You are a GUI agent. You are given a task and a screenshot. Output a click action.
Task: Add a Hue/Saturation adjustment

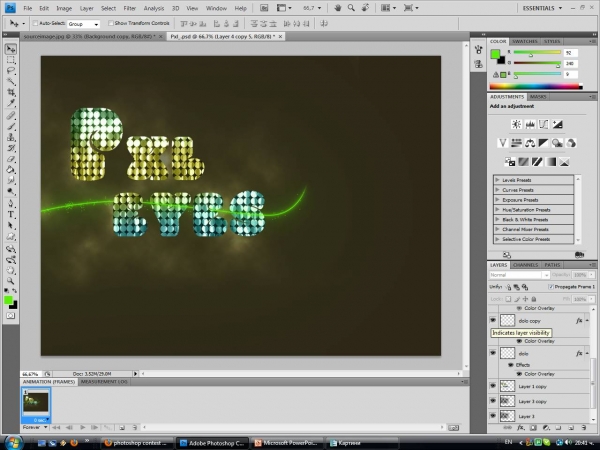pyautogui.click(x=516, y=143)
